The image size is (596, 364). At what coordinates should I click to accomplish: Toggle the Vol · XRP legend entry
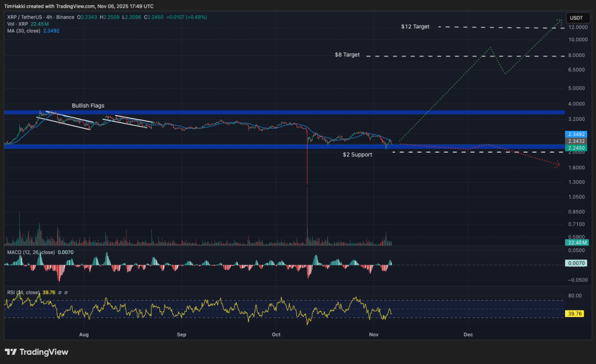coord(17,24)
